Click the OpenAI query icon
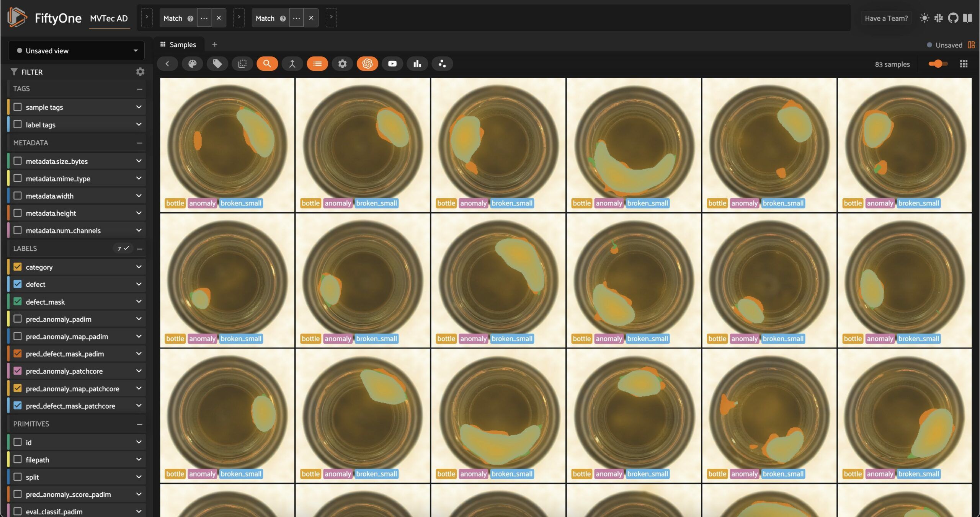Screen dimensions: 980x517 pyautogui.click(x=367, y=64)
